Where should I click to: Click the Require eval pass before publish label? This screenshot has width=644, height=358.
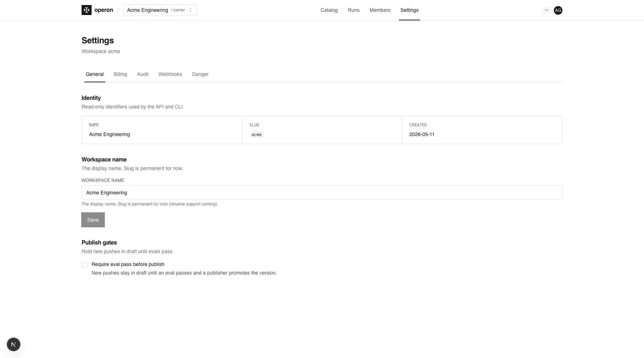[128, 264]
